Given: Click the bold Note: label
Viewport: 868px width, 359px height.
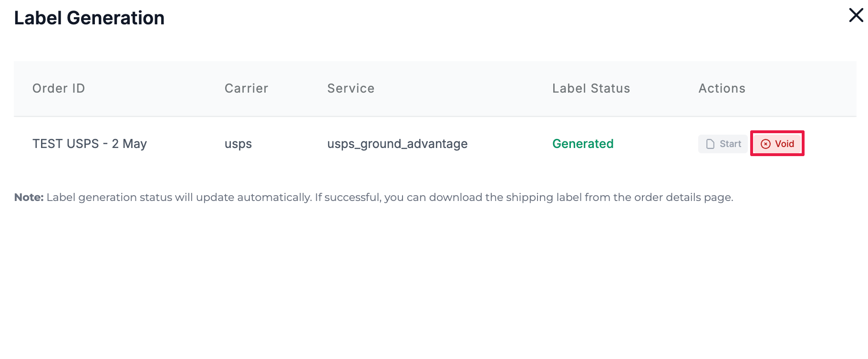Looking at the screenshot, I should (29, 197).
